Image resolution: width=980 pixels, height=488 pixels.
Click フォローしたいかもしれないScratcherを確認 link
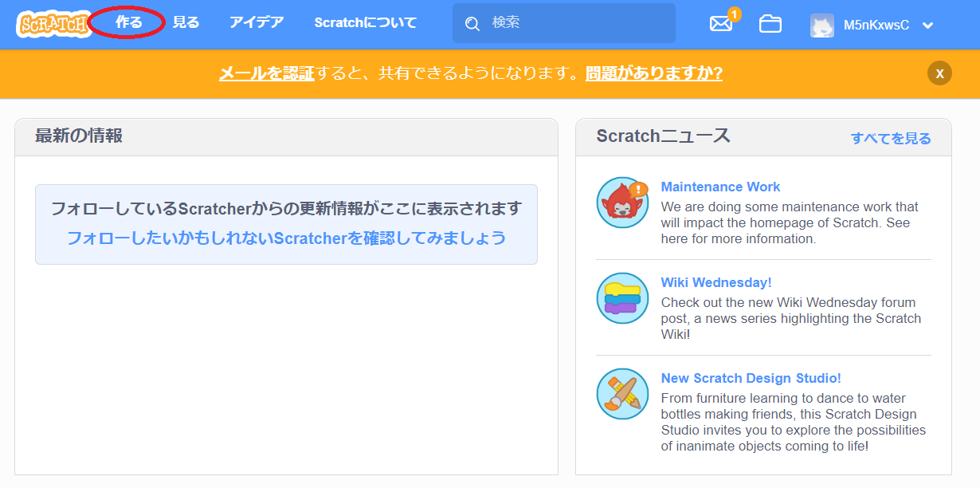pos(286,238)
